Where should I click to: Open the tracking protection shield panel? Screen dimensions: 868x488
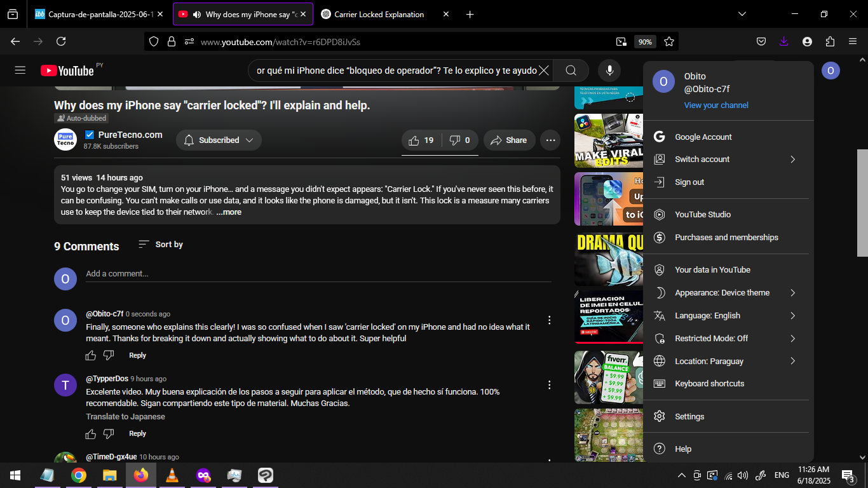(x=153, y=42)
